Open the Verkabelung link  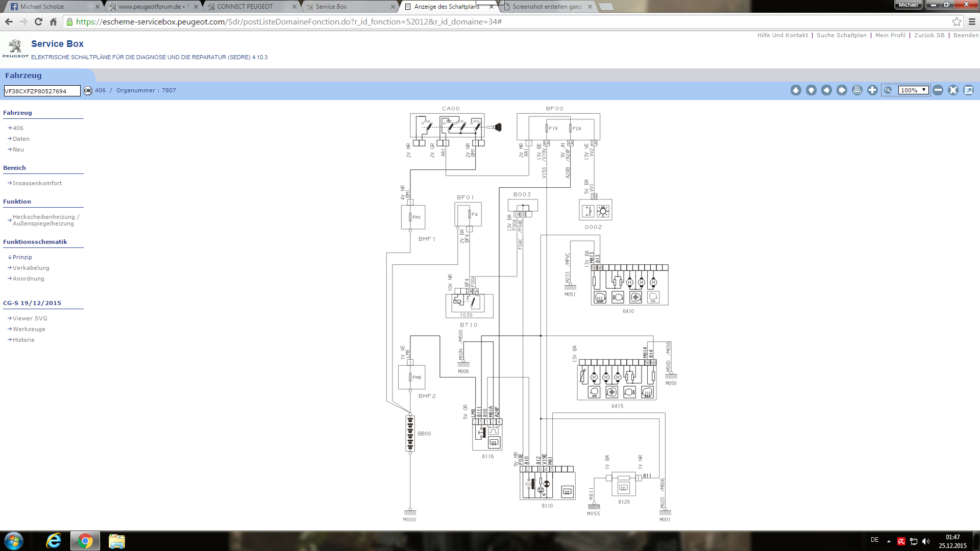tap(31, 268)
